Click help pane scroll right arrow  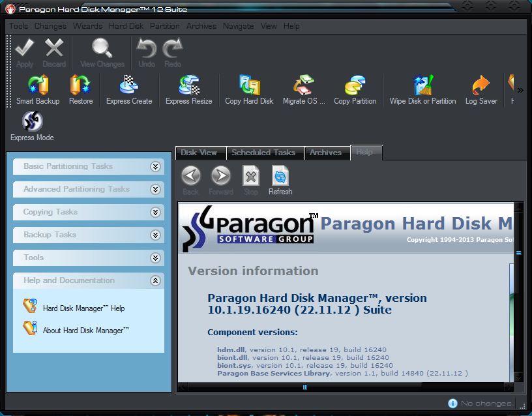coord(509,387)
